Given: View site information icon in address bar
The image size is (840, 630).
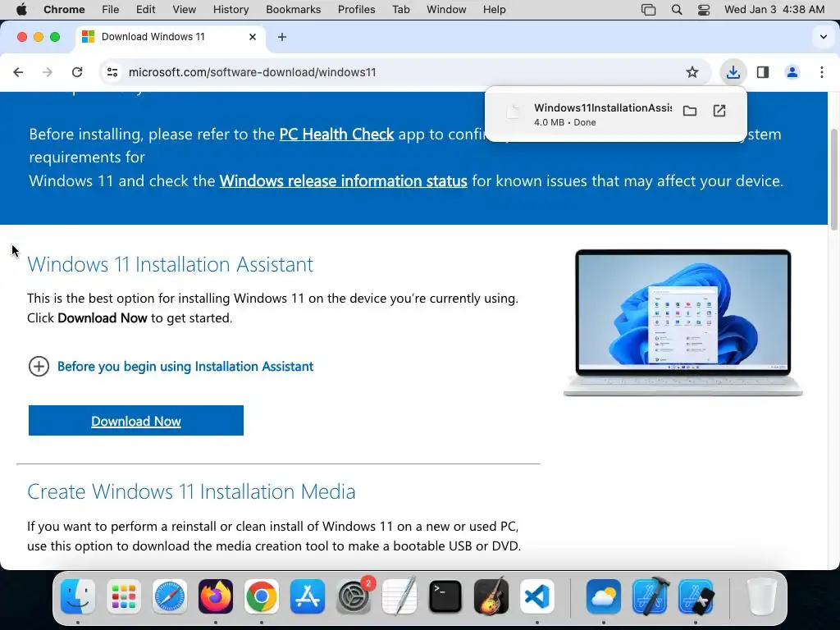Looking at the screenshot, I should pyautogui.click(x=112, y=72).
